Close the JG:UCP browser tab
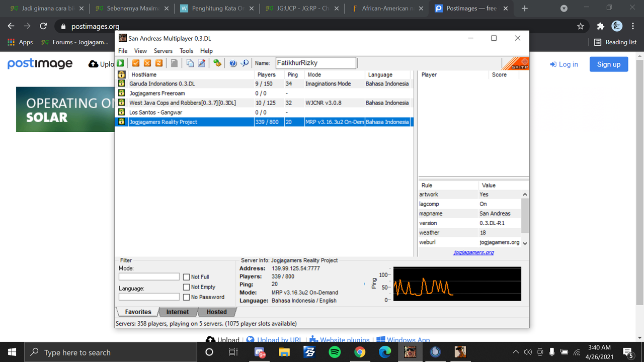The image size is (644, 362). 337,9
